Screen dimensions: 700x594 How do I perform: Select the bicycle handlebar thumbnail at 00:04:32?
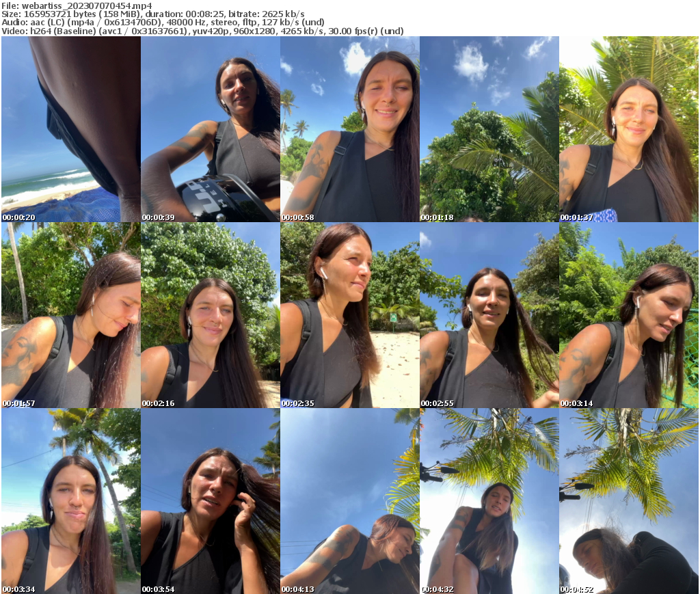489,500
